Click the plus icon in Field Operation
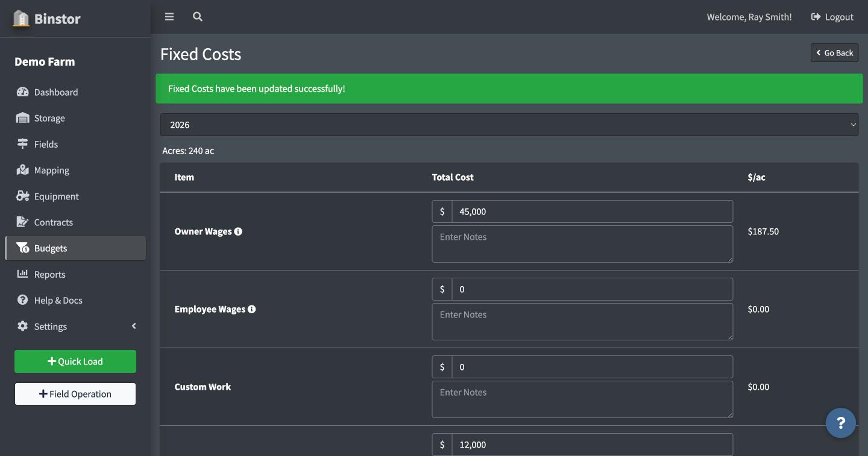This screenshot has height=456, width=868. pyautogui.click(x=43, y=394)
